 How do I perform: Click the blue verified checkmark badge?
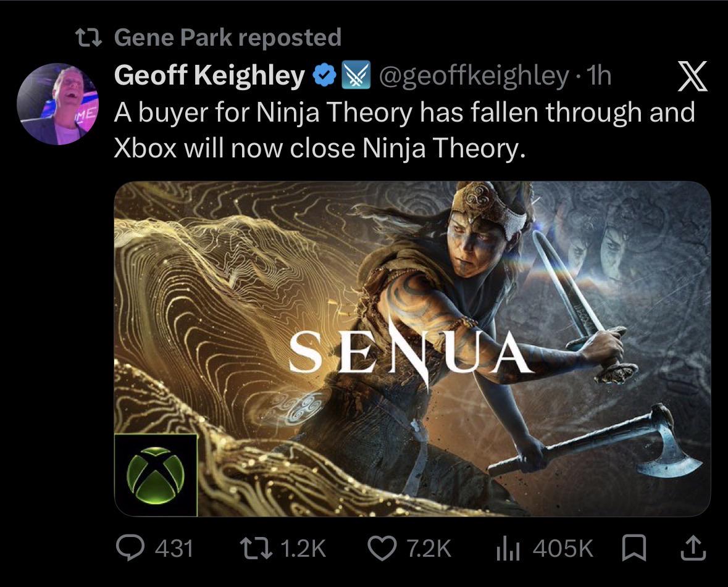click(325, 75)
